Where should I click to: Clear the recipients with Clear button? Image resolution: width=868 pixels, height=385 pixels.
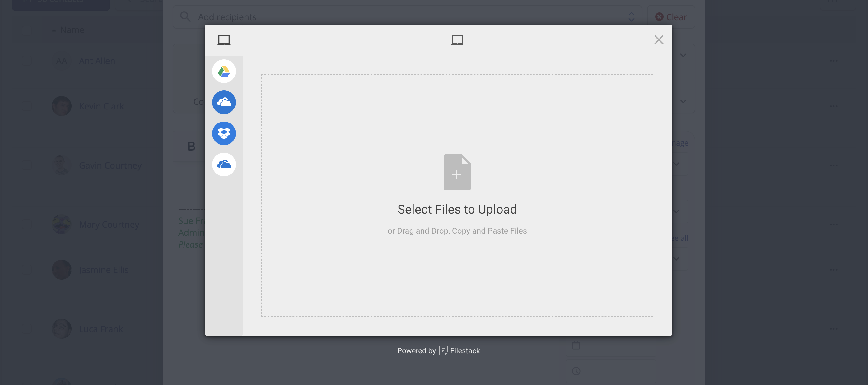(x=670, y=16)
